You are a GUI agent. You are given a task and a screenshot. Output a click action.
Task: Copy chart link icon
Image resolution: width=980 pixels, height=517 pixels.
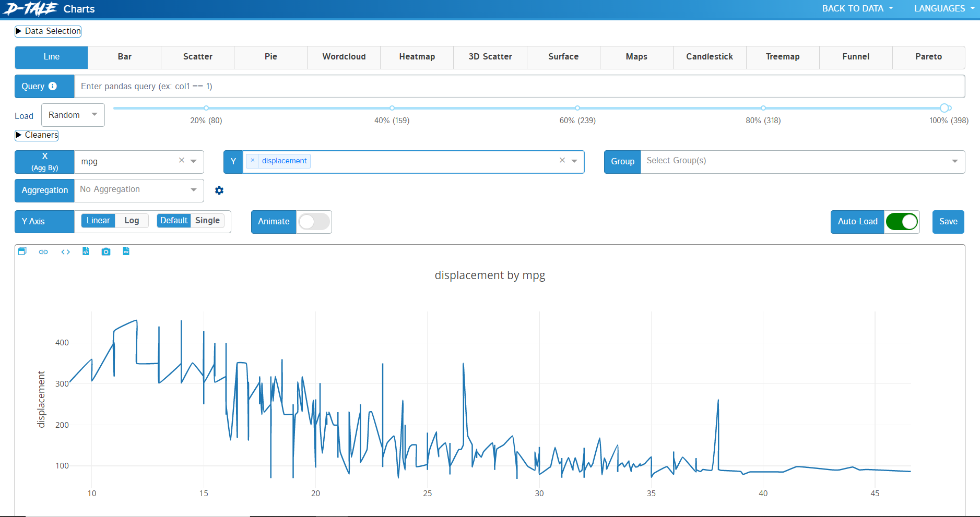coord(43,252)
